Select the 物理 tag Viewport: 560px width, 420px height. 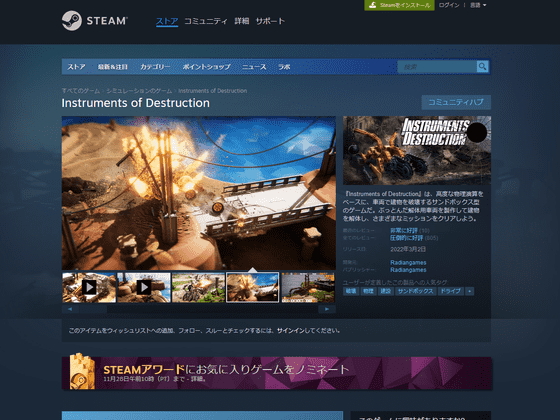368,291
